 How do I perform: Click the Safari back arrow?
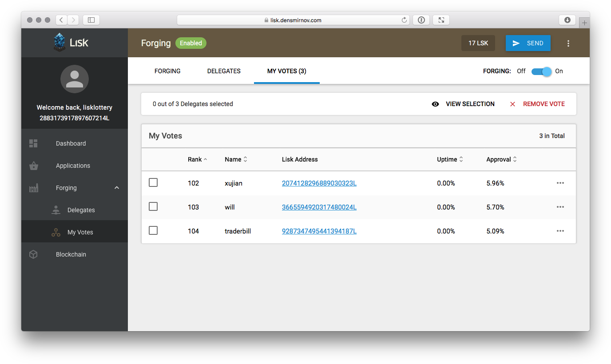(61, 20)
